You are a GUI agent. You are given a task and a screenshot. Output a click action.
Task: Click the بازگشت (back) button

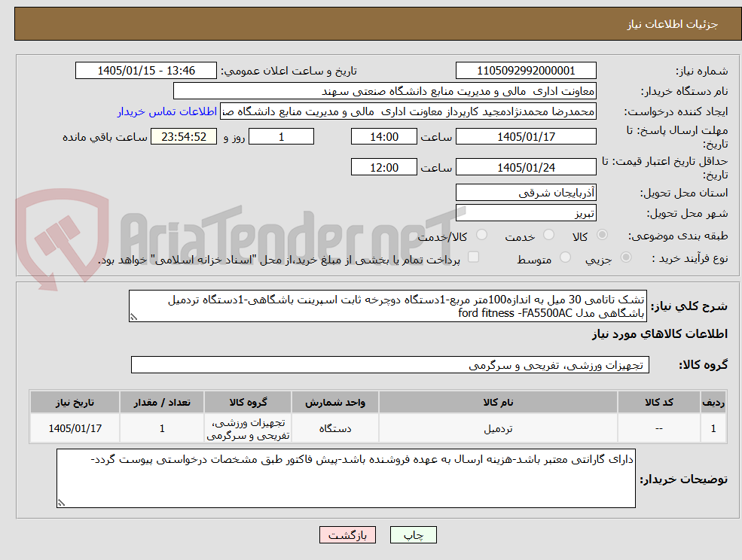[347, 535]
